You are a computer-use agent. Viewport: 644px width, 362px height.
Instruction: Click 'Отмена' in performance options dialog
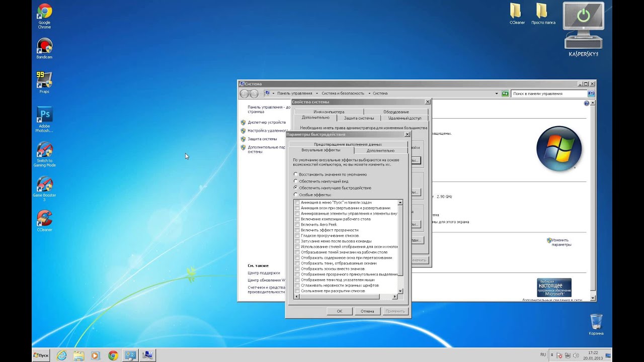[x=367, y=311]
